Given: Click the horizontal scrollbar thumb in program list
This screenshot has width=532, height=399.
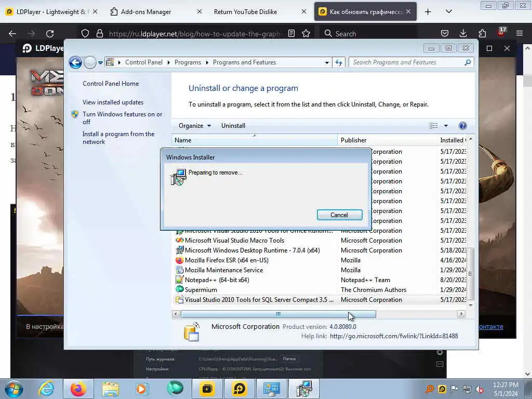Looking at the screenshot, I should (x=278, y=314).
